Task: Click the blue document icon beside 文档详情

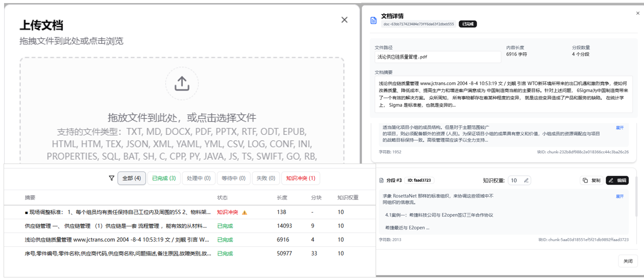Action: 374,20
